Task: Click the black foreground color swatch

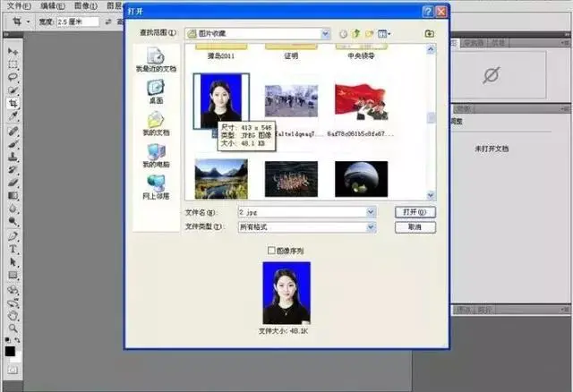Action: coord(10,351)
